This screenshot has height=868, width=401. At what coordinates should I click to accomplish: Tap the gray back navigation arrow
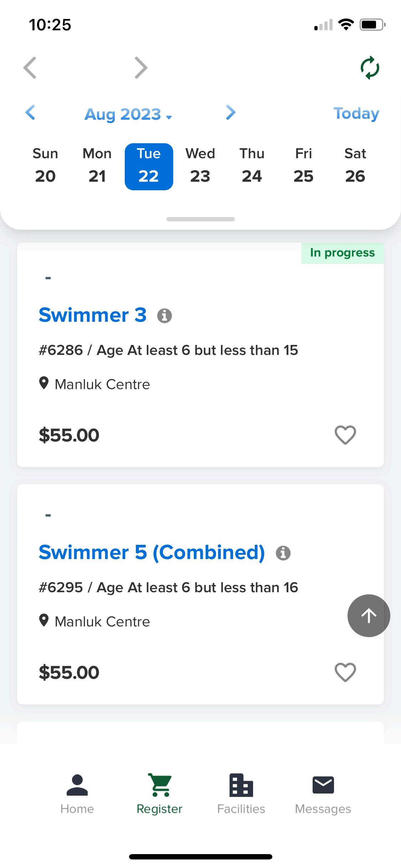click(30, 68)
